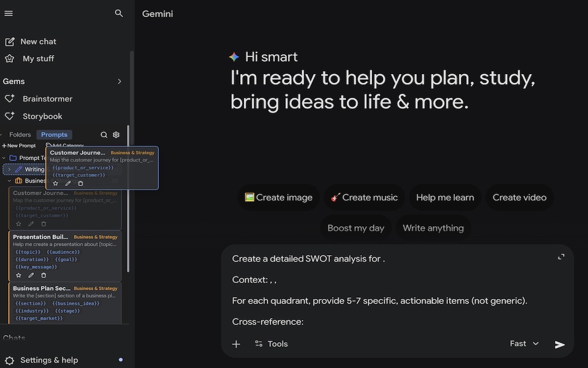Image resolution: width=588 pixels, height=368 pixels.
Task: Click the {{topic}} variable chip
Action: point(28,252)
